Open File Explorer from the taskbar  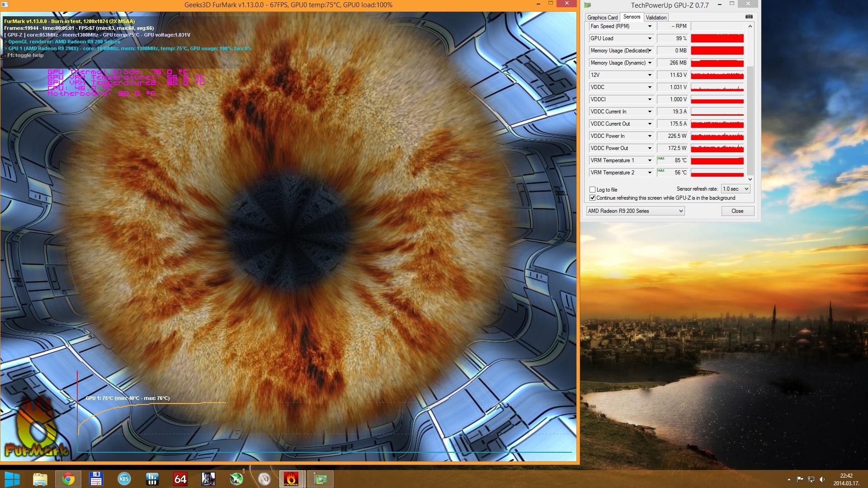(x=40, y=479)
